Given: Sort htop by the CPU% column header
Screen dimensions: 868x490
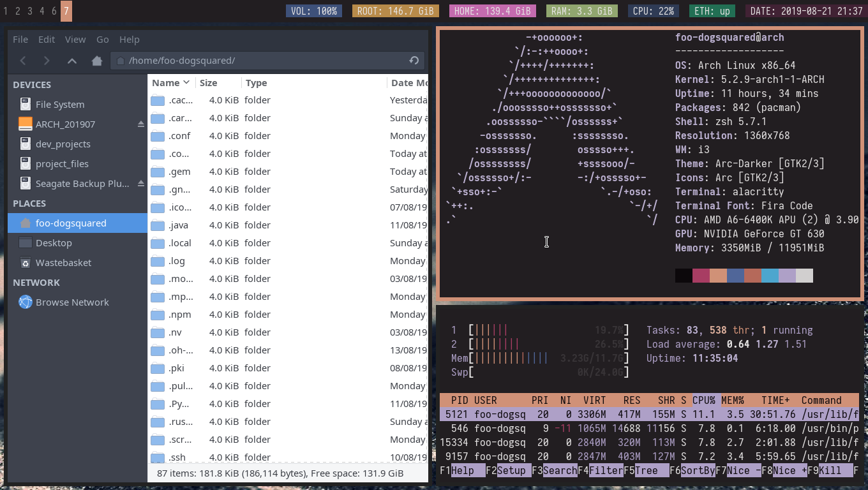Looking at the screenshot, I should click(x=704, y=400).
